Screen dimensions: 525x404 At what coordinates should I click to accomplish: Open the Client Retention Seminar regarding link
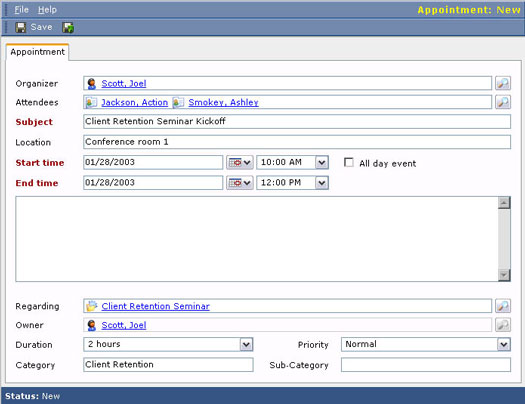pos(156,306)
